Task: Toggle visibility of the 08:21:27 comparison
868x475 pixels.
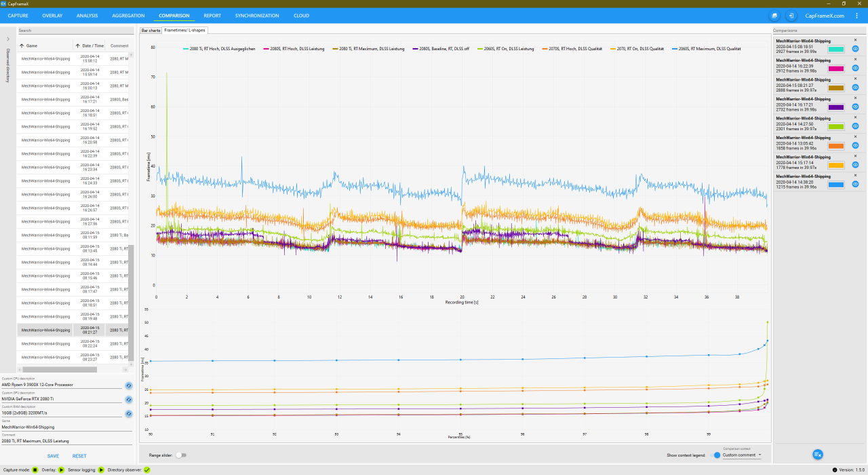Action: tap(855, 88)
